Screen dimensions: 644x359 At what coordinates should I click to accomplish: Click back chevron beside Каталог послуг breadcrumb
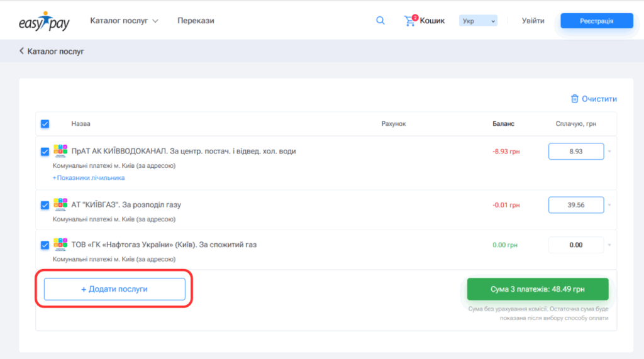click(21, 51)
